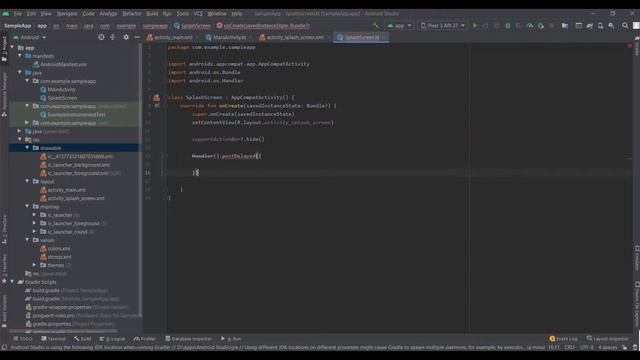Click Sync Project with Gradle icon

pyautogui.click(x=590, y=26)
